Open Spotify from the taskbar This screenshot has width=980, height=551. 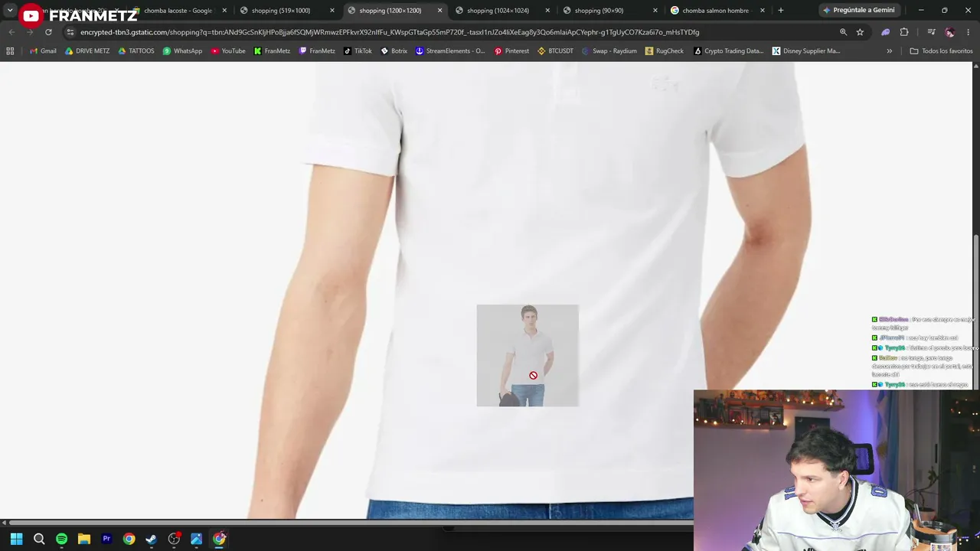click(x=61, y=539)
